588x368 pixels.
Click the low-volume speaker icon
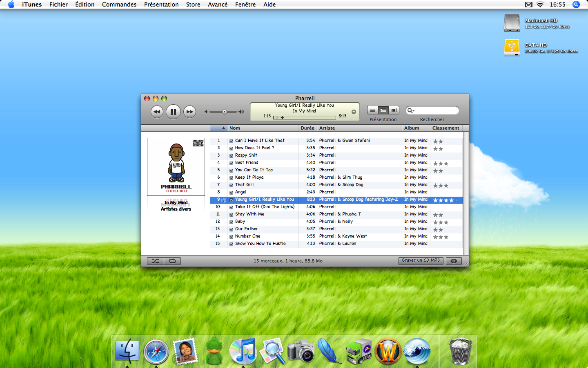[206, 112]
